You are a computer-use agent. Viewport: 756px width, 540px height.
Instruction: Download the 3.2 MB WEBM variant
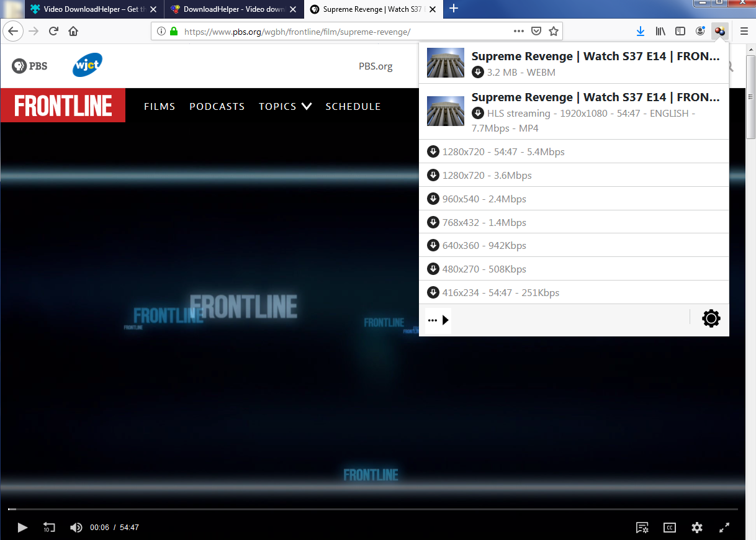pyautogui.click(x=477, y=72)
